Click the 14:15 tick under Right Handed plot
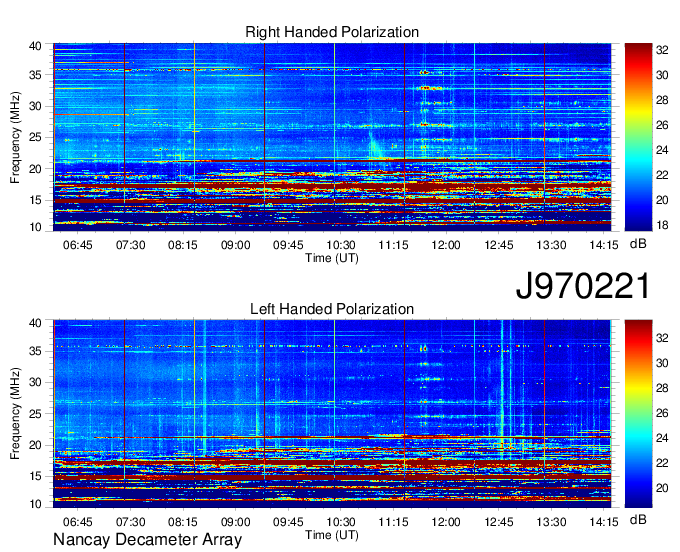Viewport: 680px width, 552px height. tap(604, 245)
